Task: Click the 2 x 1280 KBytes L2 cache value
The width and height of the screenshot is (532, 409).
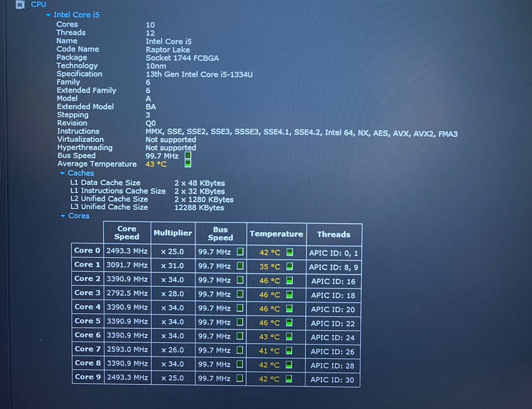Action: [x=204, y=200]
